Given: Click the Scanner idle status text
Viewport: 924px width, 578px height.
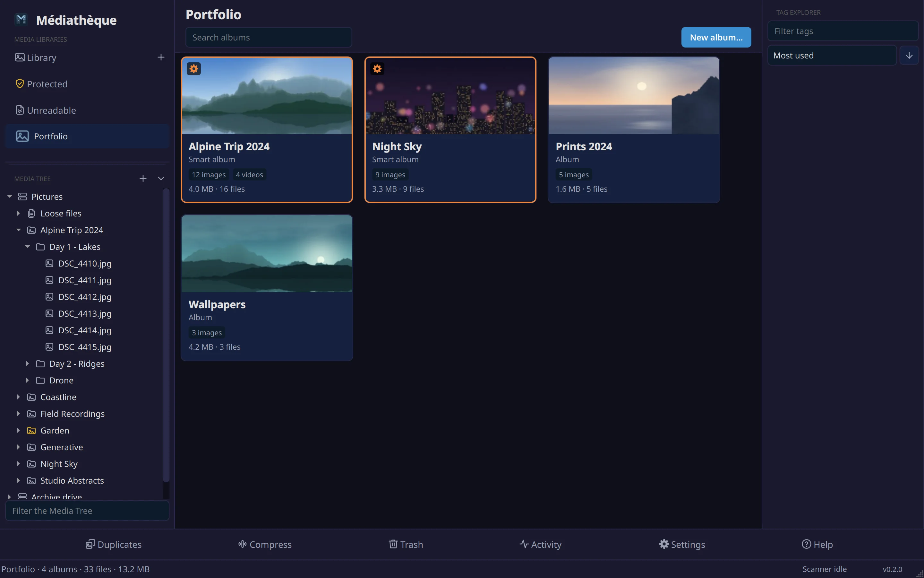Looking at the screenshot, I should click(x=824, y=569).
